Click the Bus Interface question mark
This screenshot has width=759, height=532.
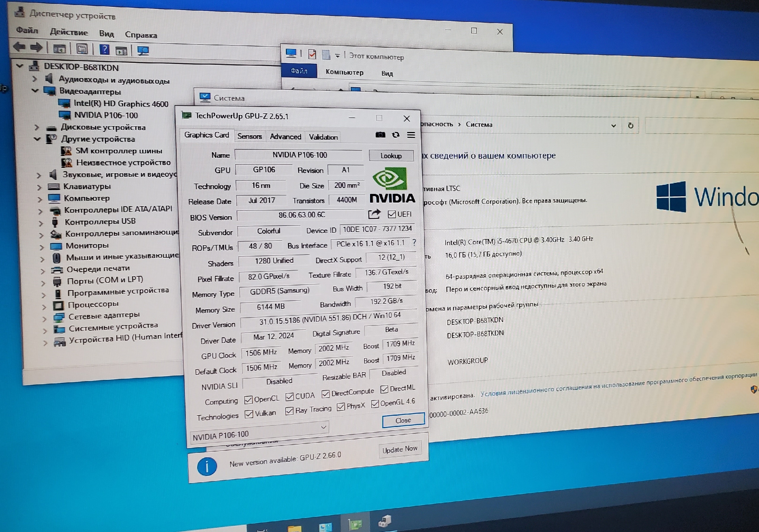pyautogui.click(x=414, y=243)
